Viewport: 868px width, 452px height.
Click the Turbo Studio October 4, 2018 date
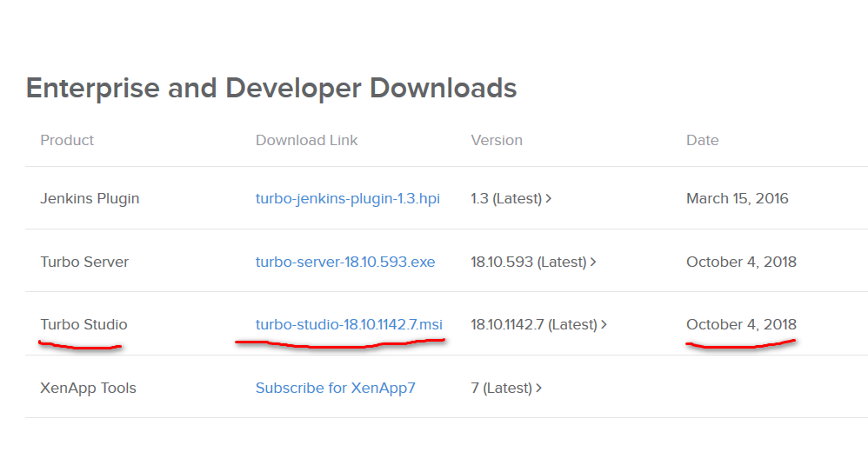(x=741, y=324)
